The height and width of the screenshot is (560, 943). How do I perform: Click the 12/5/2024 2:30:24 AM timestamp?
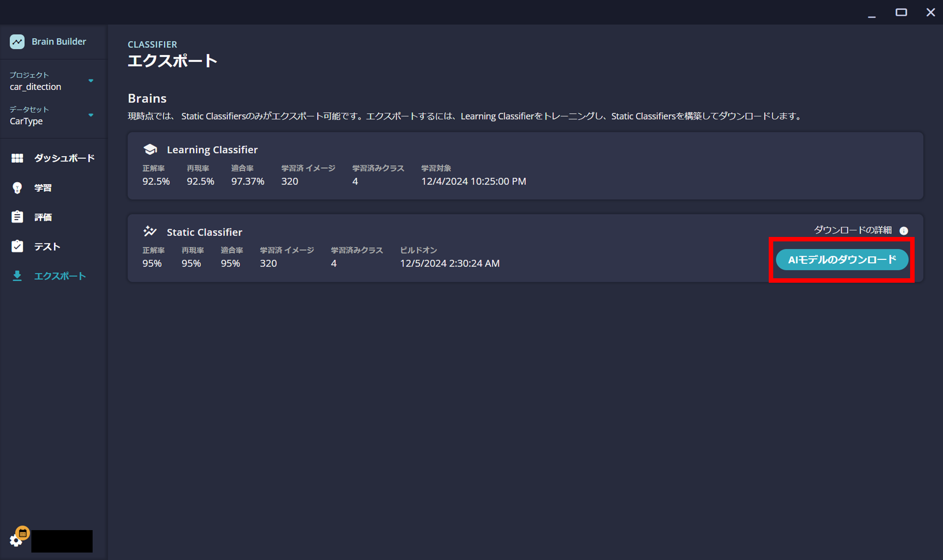click(x=450, y=263)
